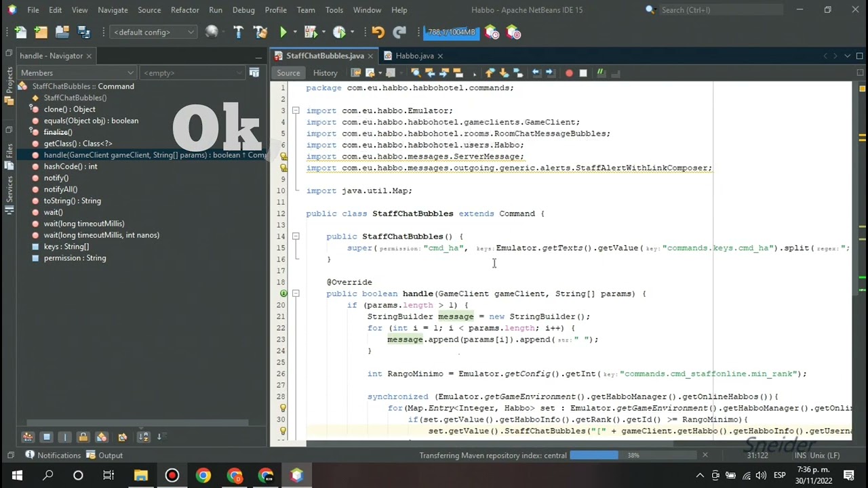Click the Toggle Bookmark icon

(518, 73)
